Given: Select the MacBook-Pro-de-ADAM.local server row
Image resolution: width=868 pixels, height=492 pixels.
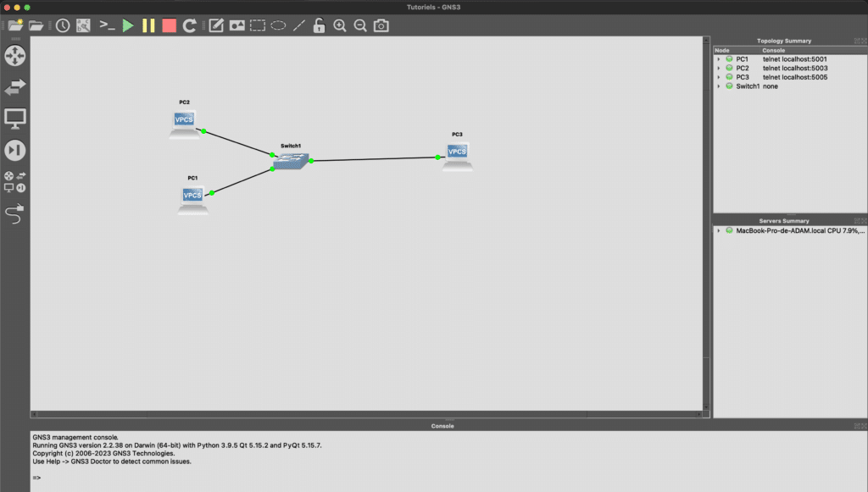Looking at the screenshot, I should [790, 230].
